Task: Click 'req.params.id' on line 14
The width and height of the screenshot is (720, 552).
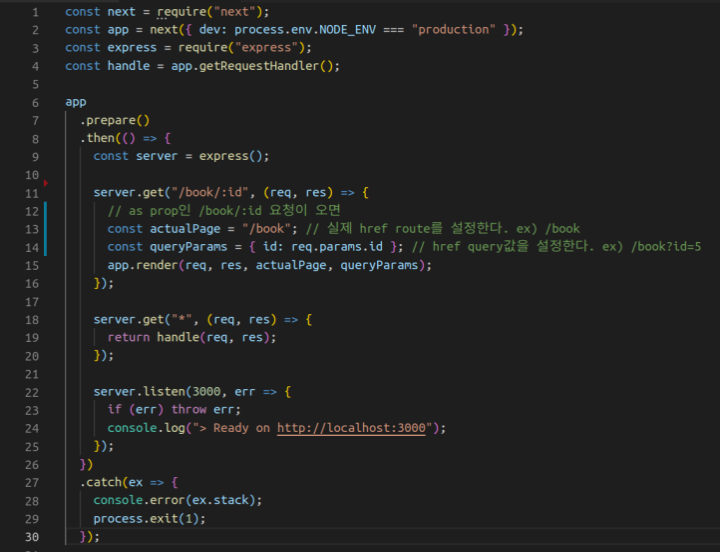Action: pyautogui.click(x=337, y=247)
